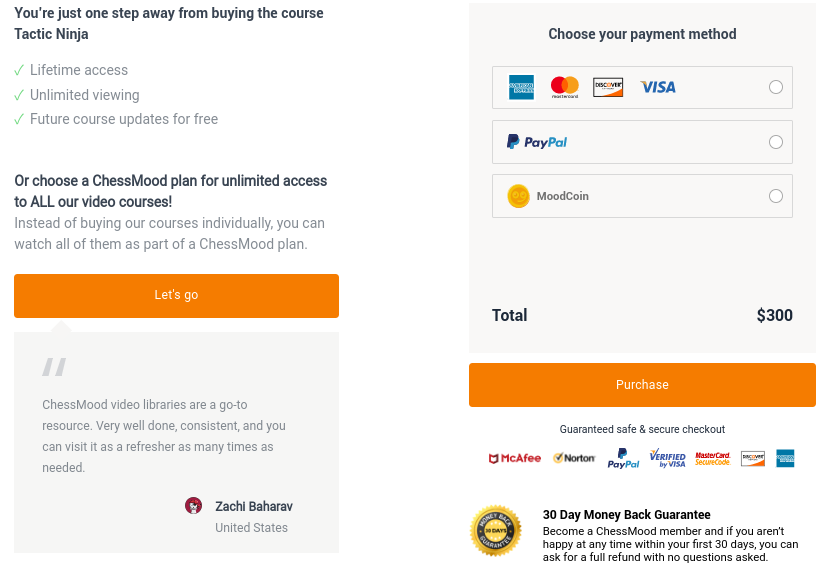
Task: Click the MasterCard SecureCode badge
Action: click(712, 459)
